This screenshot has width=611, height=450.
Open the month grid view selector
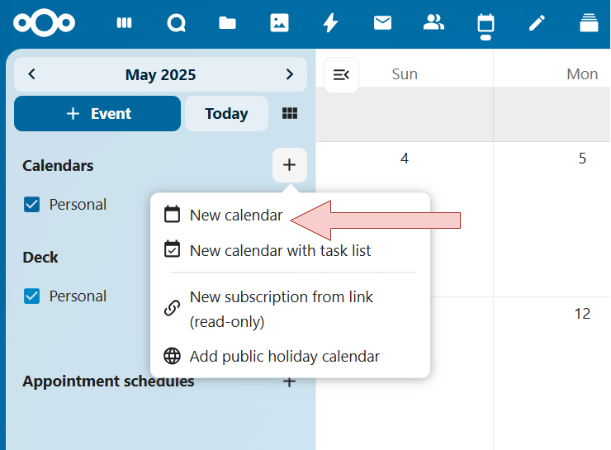290,113
